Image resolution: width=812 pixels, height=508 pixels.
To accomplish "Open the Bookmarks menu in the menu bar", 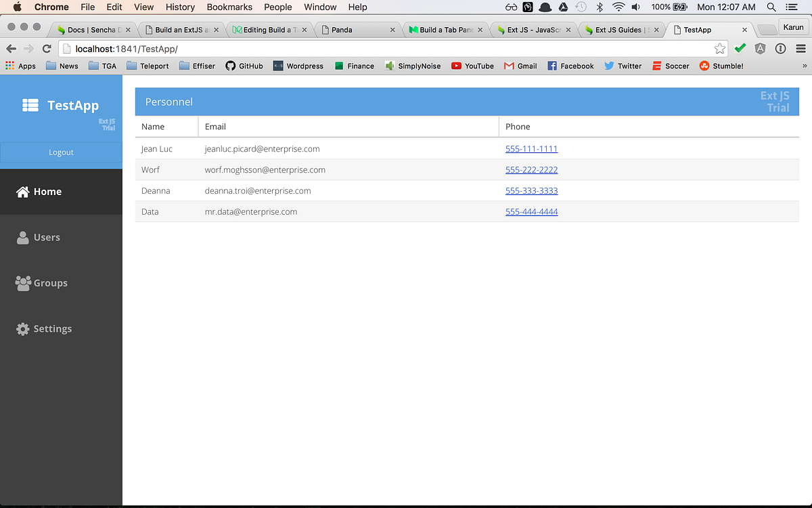I will click(x=229, y=7).
